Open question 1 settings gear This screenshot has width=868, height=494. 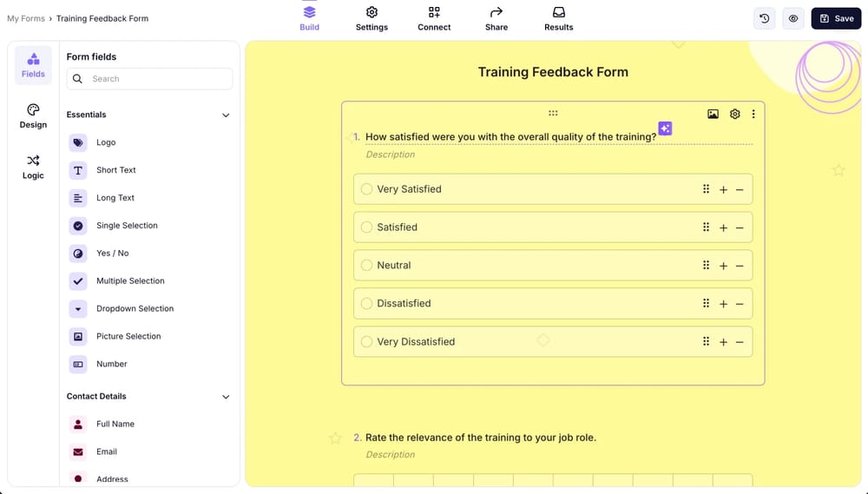pos(735,114)
